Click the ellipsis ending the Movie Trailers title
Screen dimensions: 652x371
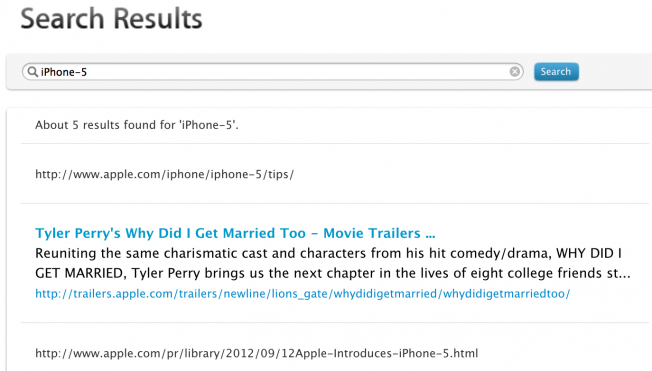[x=430, y=235]
